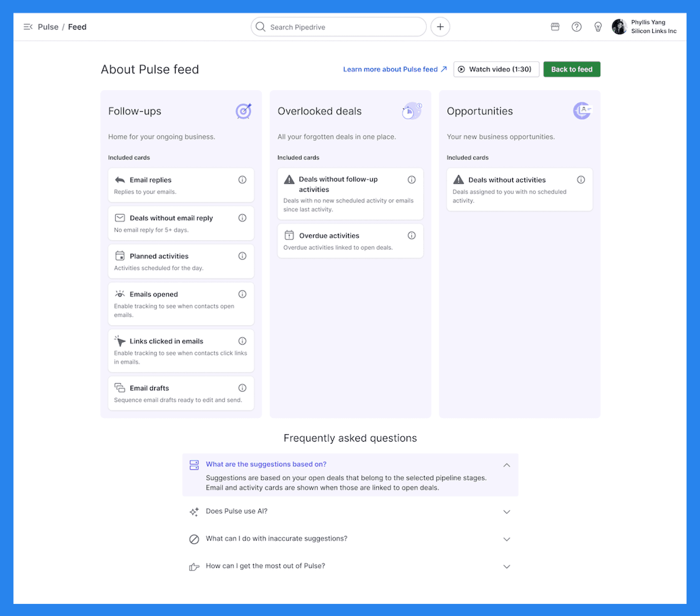Click Watch video (1:30) button
The image size is (700, 616).
[496, 69]
